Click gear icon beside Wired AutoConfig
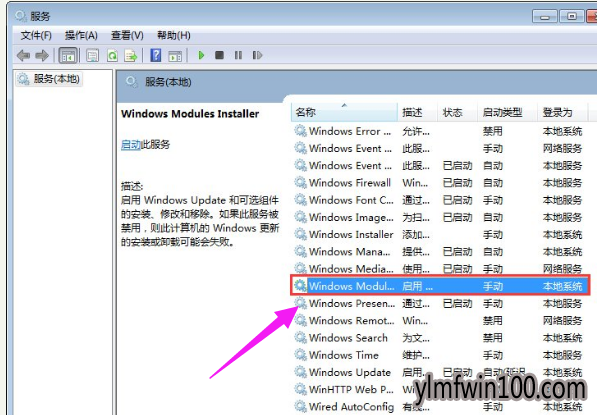Image resolution: width=597 pixels, height=415 pixels. (x=300, y=407)
